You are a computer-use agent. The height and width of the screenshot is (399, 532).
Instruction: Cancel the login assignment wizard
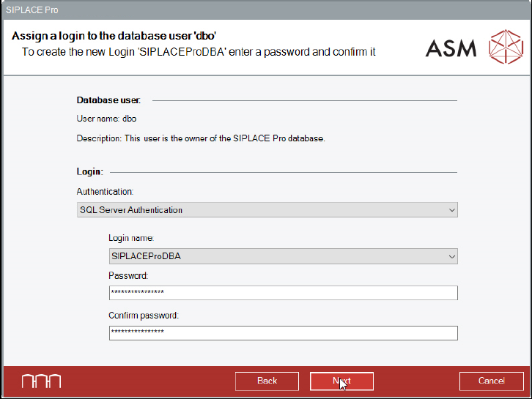[x=491, y=381]
